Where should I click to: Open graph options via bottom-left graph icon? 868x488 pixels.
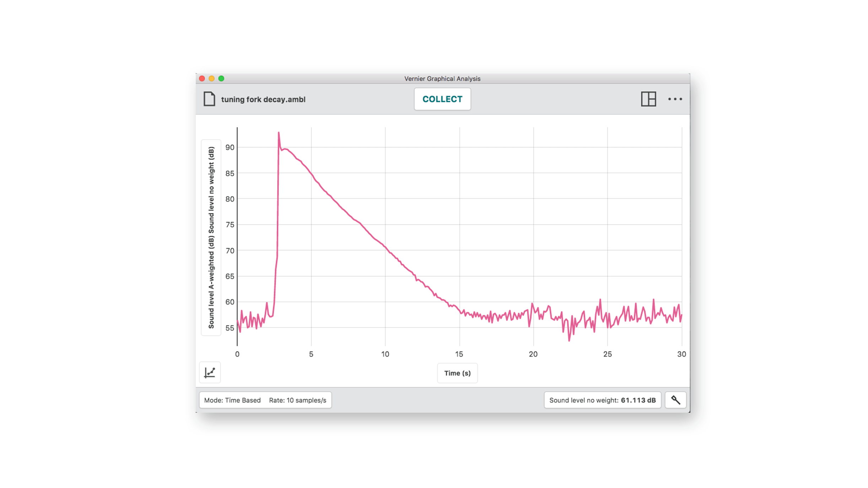[210, 373]
